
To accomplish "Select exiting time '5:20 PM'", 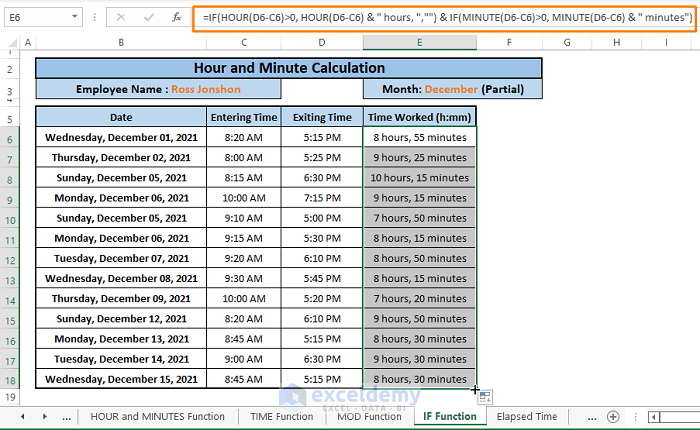I will point(322,299).
